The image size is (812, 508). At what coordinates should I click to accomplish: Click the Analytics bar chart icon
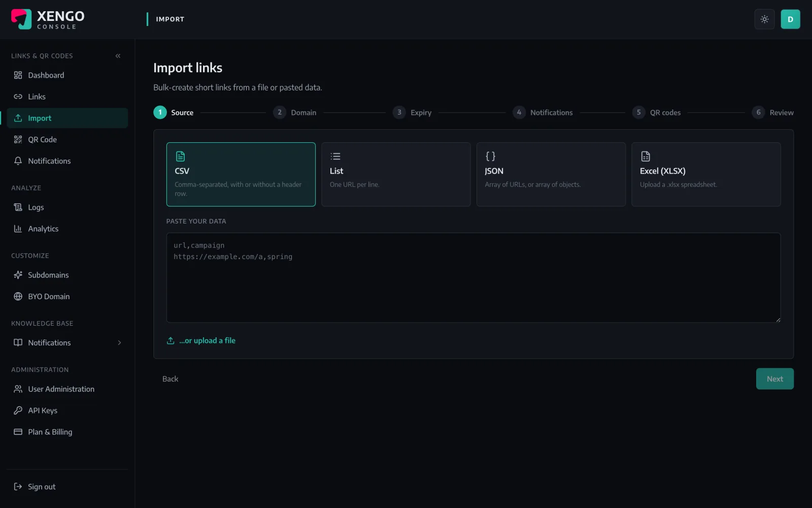click(18, 229)
